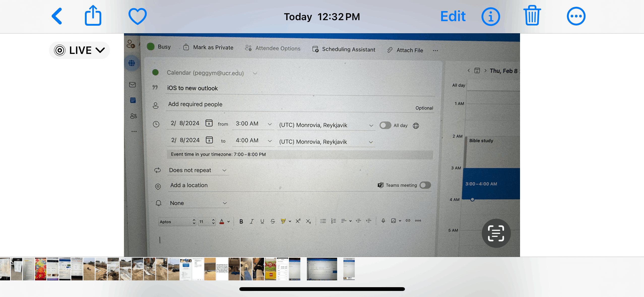
Task: Toggle Strikethrough formatting
Action: pos(273,221)
